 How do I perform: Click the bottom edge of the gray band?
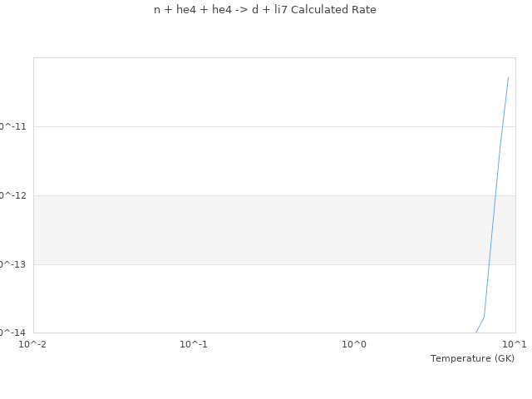coord(249,264)
